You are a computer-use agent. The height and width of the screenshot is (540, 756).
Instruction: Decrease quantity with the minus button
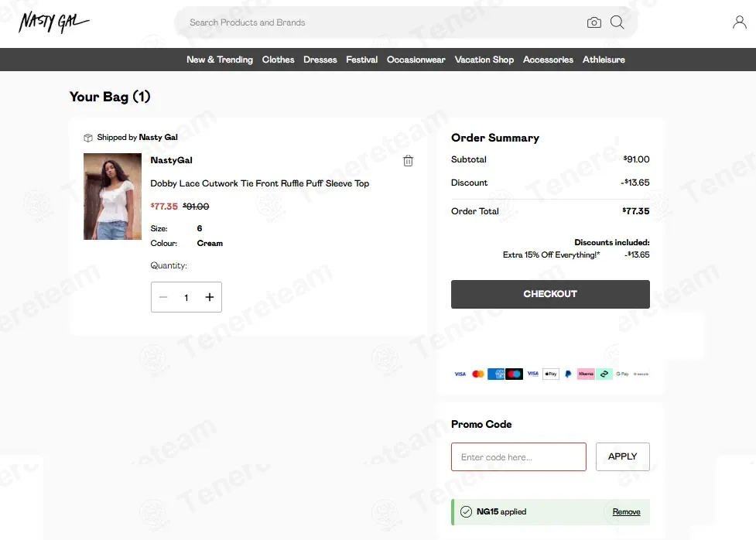point(163,297)
